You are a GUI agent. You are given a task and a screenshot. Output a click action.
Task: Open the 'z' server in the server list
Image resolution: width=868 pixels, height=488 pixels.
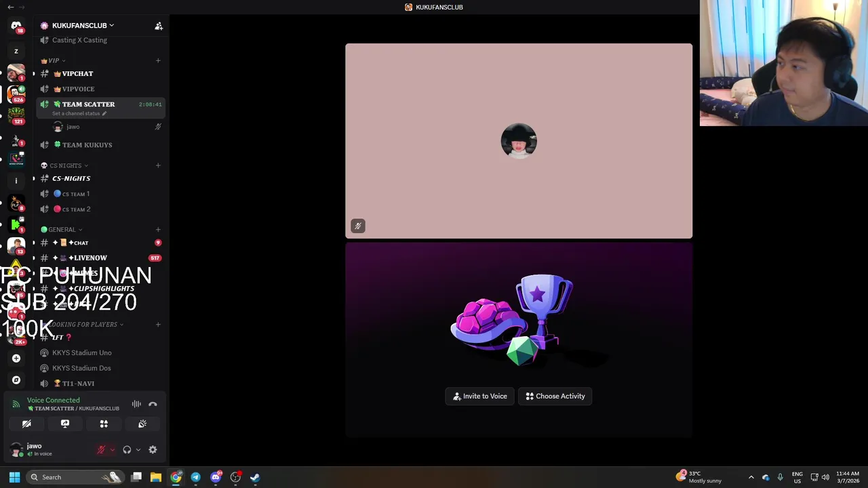point(16,51)
